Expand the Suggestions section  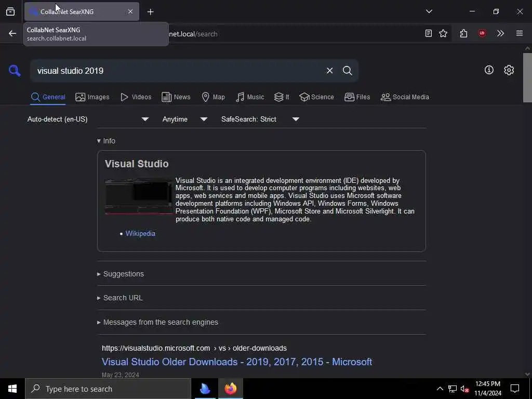(121, 274)
